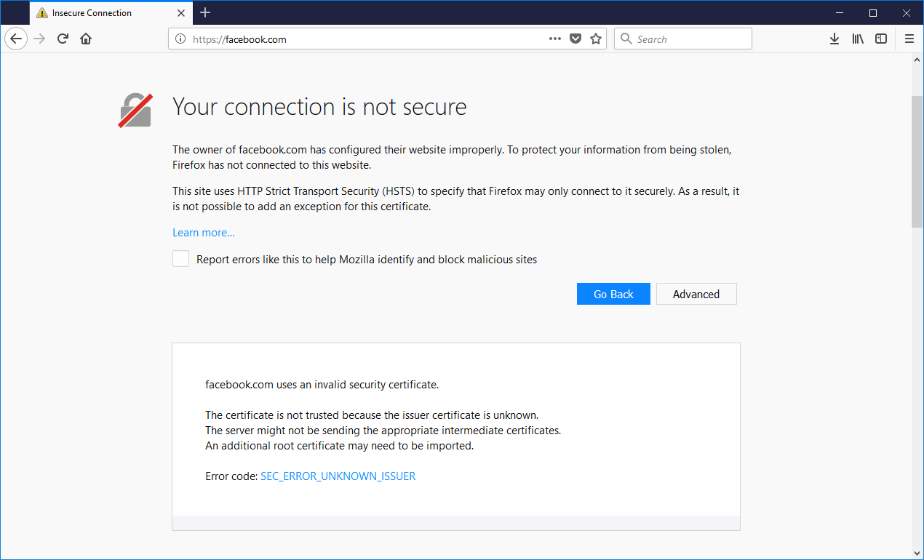Viewport: 924px width, 560px height.
Task: Open page actions three-dot menu
Action: 555,39
